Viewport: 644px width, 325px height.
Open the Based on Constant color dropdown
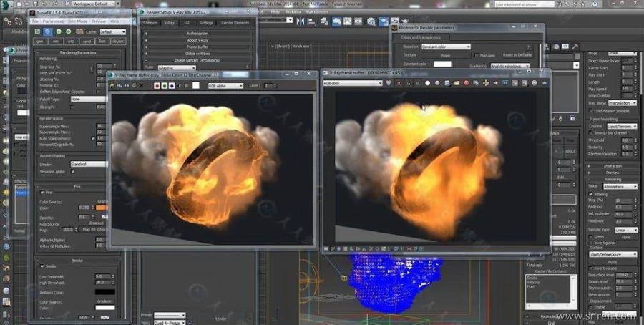point(446,47)
